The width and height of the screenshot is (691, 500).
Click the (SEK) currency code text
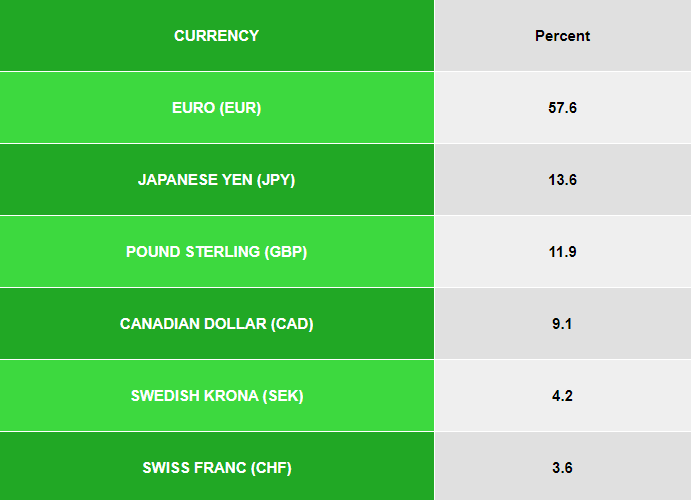click(283, 396)
